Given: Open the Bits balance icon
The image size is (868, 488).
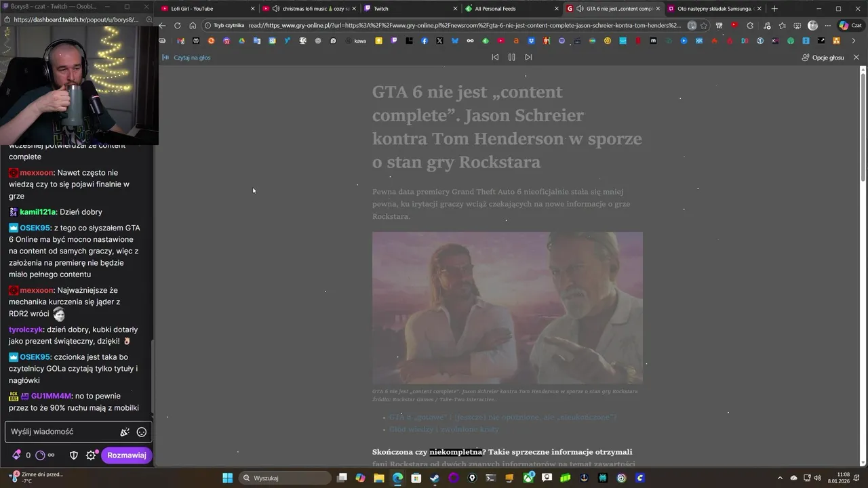Looking at the screenshot, I should (x=17, y=455).
